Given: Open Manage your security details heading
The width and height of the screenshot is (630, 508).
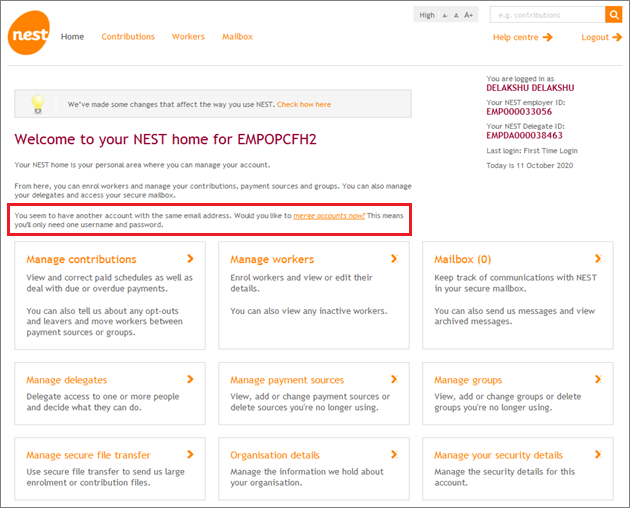Looking at the screenshot, I should click(498, 455).
